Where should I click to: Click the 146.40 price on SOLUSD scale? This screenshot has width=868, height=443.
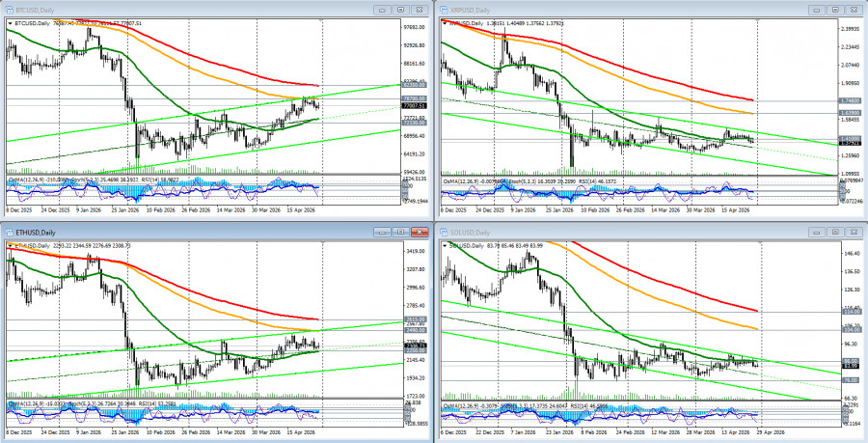pyautogui.click(x=852, y=253)
